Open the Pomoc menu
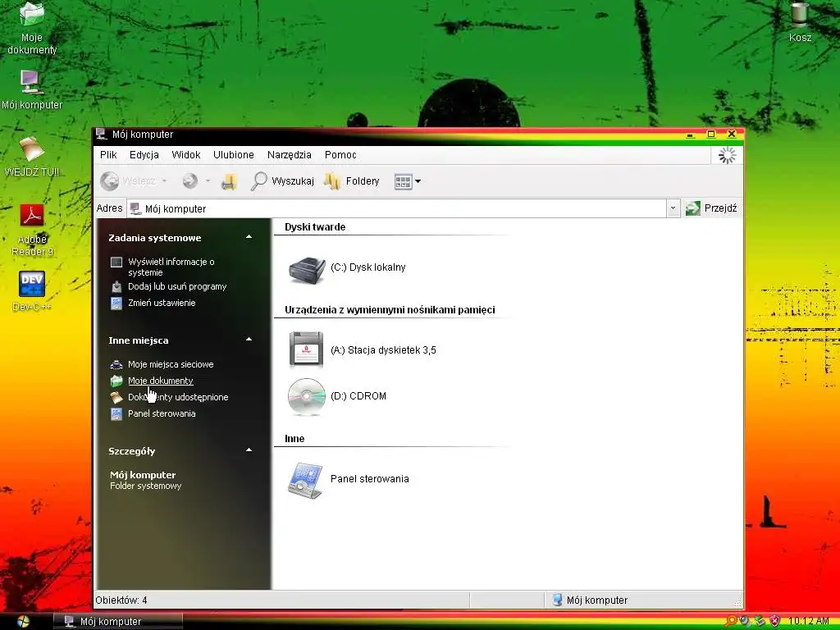Viewport: 840px width, 630px height. (x=340, y=155)
